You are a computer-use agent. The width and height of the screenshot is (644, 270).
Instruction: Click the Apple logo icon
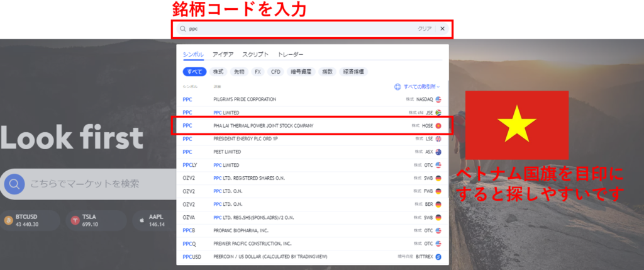pos(142,220)
